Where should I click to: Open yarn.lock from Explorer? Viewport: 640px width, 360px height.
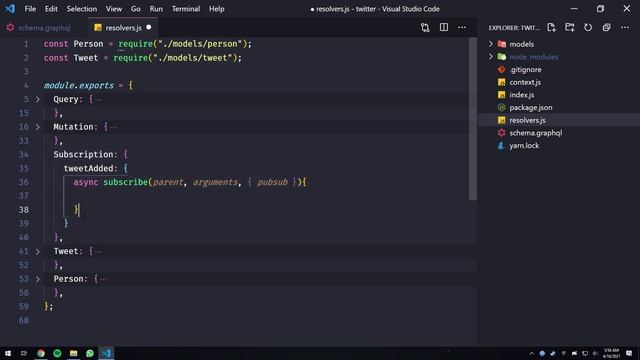pyautogui.click(x=524, y=145)
